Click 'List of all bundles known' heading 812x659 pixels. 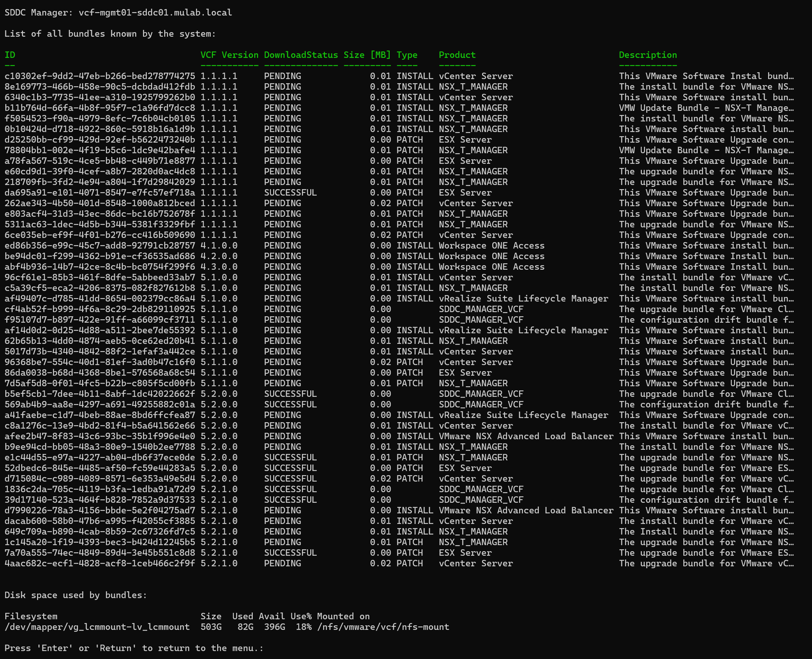(x=110, y=34)
